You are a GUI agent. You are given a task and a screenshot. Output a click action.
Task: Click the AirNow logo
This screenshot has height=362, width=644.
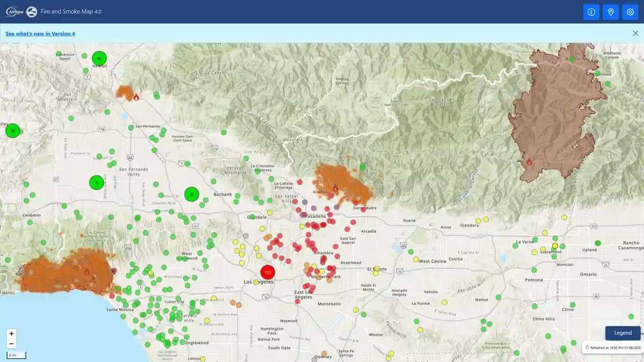pyautogui.click(x=14, y=12)
